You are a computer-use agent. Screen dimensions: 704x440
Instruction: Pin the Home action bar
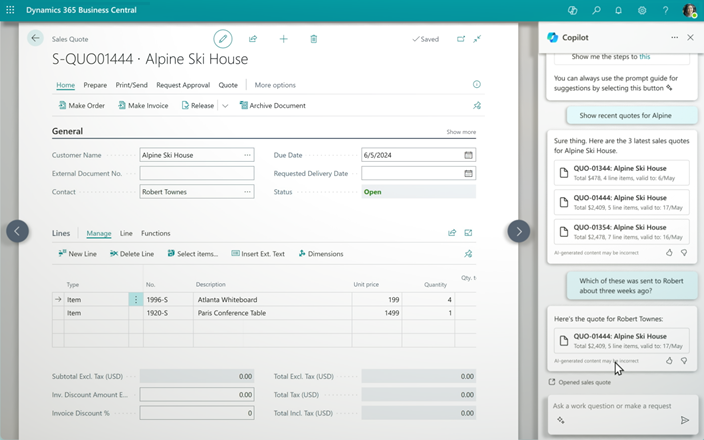click(x=477, y=106)
